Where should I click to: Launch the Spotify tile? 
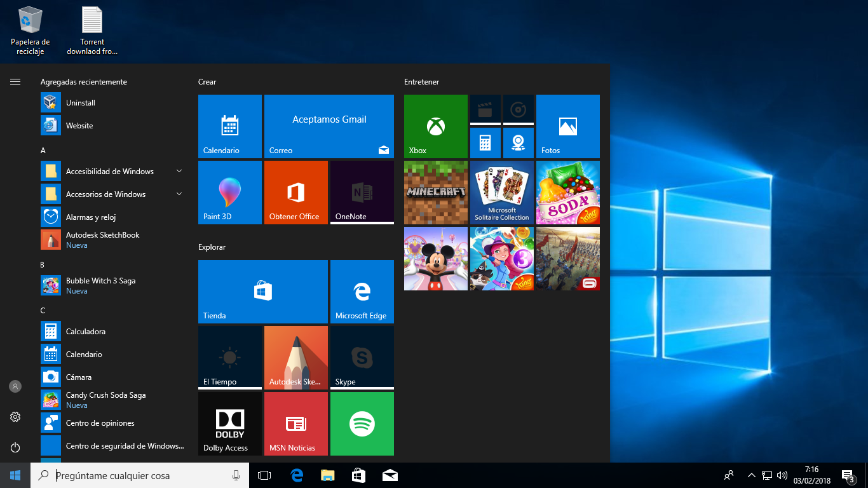[362, 424]
